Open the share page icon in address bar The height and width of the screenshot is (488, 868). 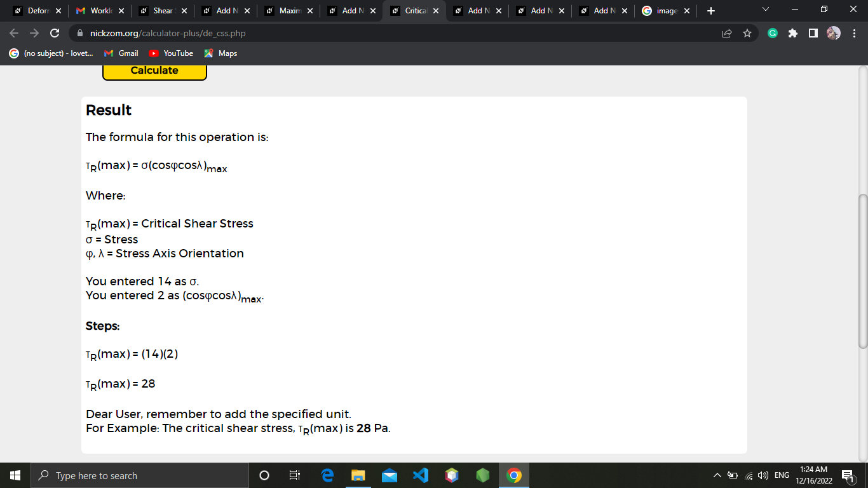(x=727, y=33)
